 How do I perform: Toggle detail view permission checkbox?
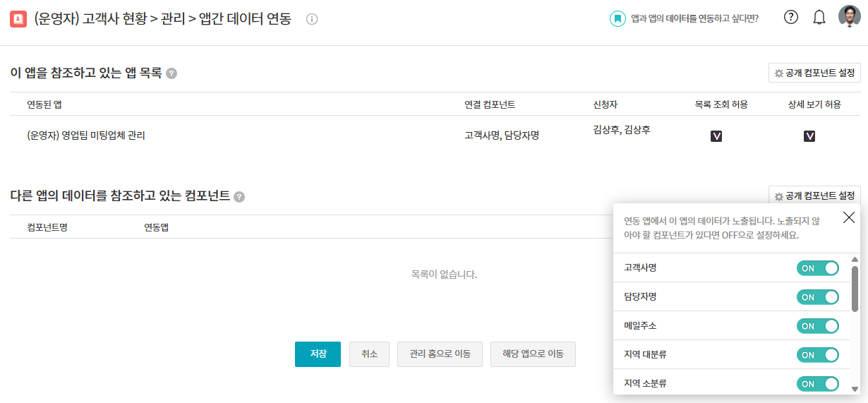pyautogui.click(x=809, y=136)
